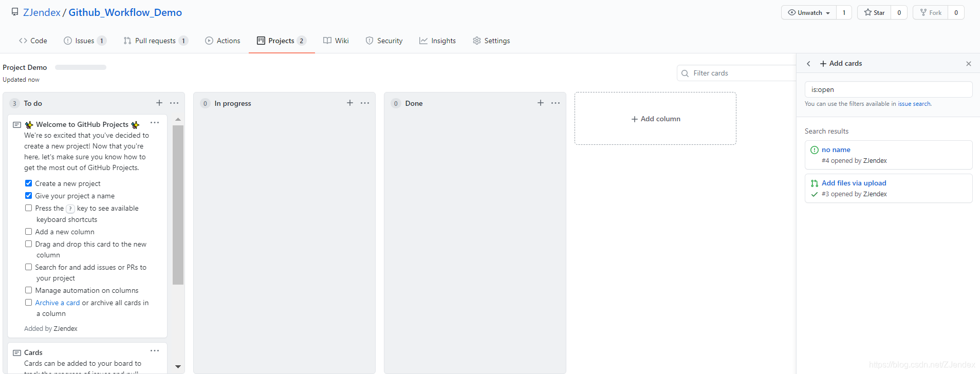This screenshot has height=374, width=980.
Task: Click the To do scrollbar up arrow
Action: [178, 119]
